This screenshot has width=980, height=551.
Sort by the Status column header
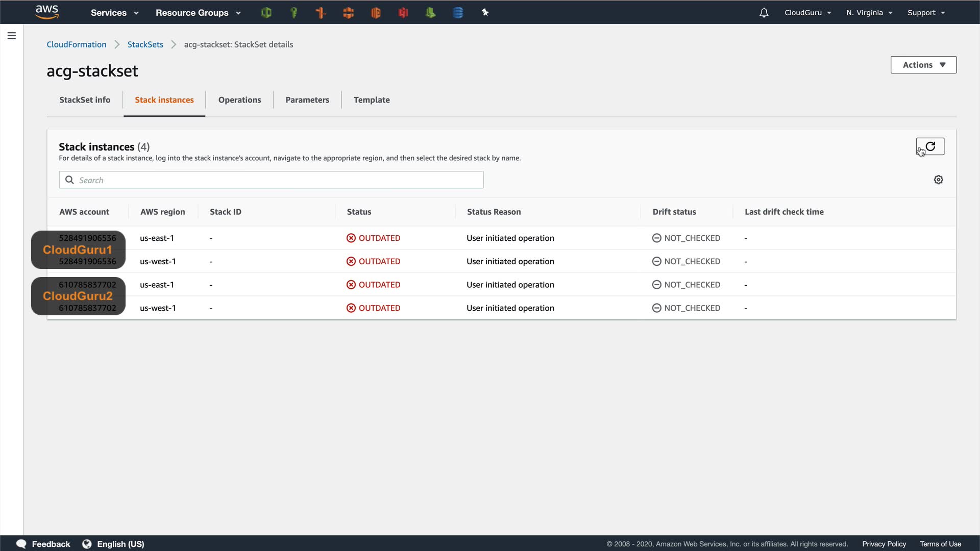point(359,212)
